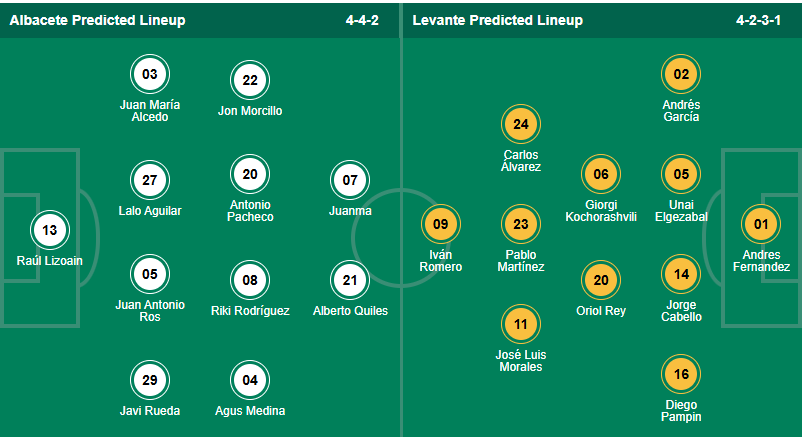
Task: Click Javi Rueda's number 29 badge
Action: click(x=150, y=380)
